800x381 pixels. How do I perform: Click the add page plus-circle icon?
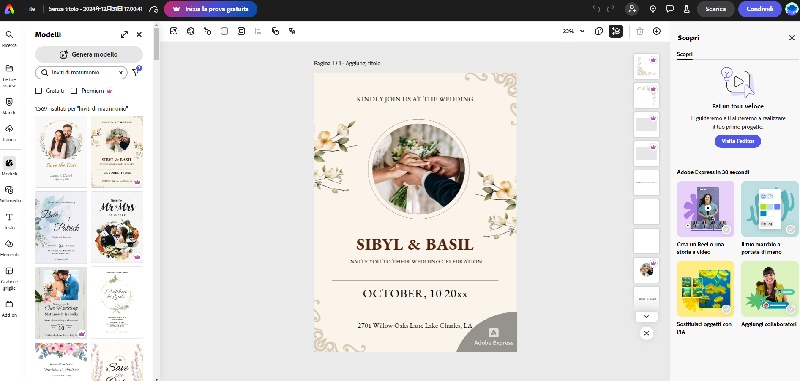point(657,31)
